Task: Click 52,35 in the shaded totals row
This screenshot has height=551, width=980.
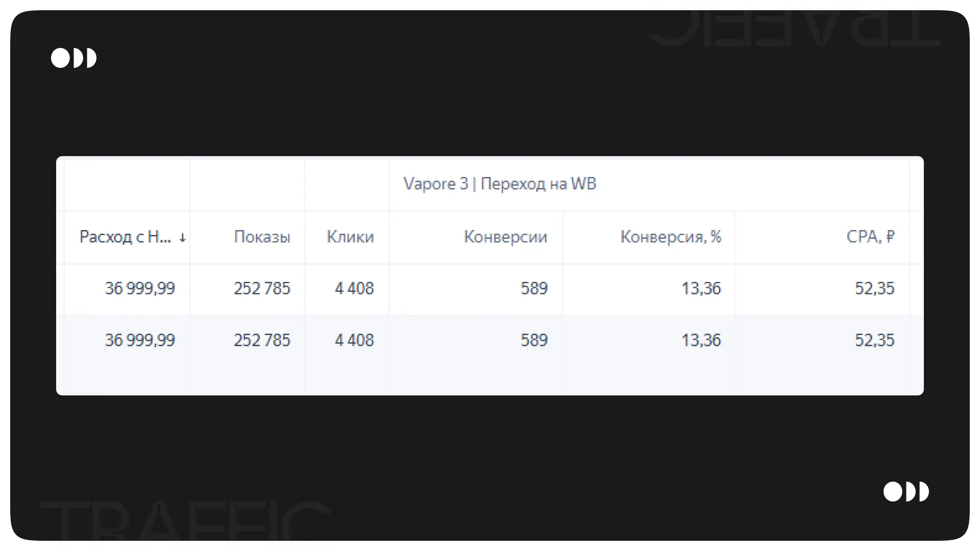Action: pyautogui.click(x=874, y=340)
